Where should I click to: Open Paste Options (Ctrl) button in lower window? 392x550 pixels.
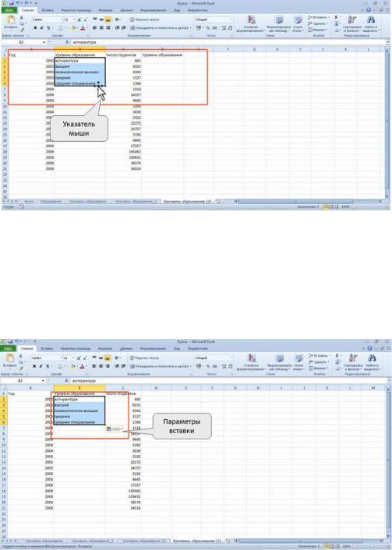(115, 429)
